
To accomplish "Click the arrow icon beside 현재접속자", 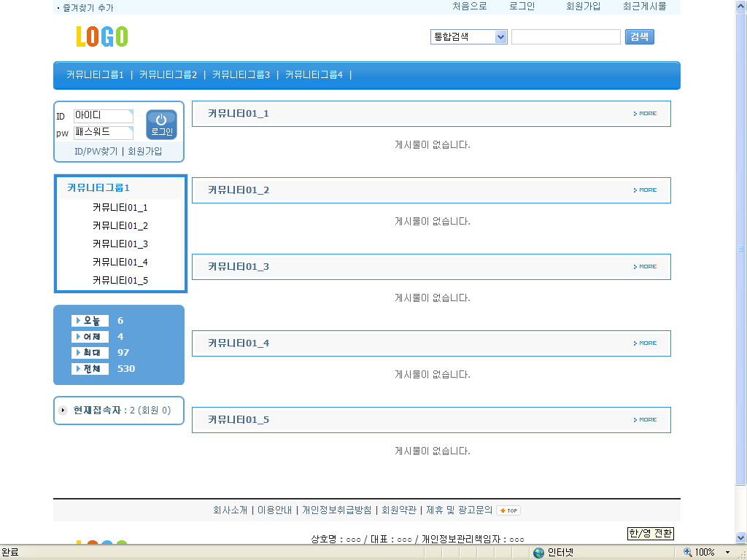I will point(63,411).
